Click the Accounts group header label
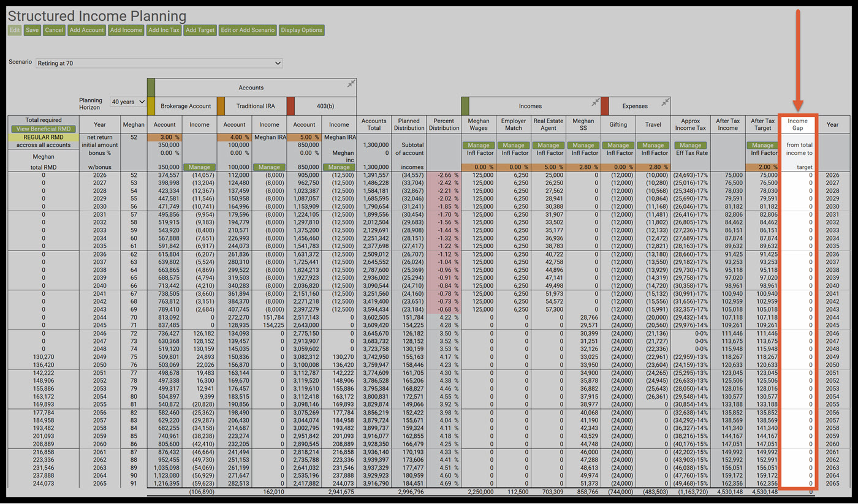The image size is (858, 504). (x=251, y=88)
